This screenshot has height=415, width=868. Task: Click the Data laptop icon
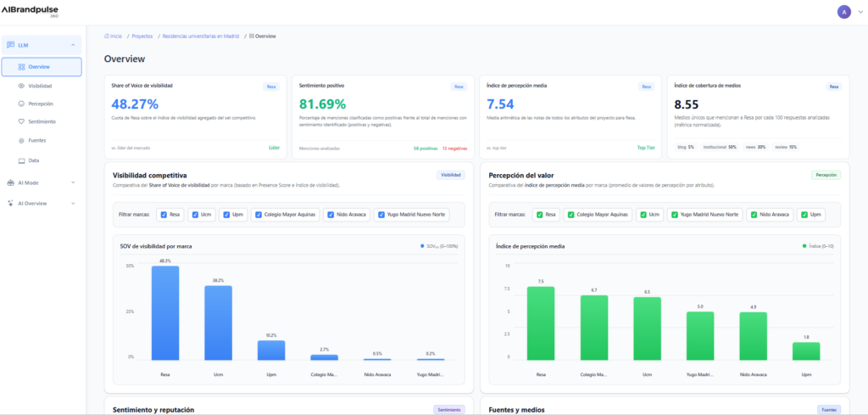[21, 160]
